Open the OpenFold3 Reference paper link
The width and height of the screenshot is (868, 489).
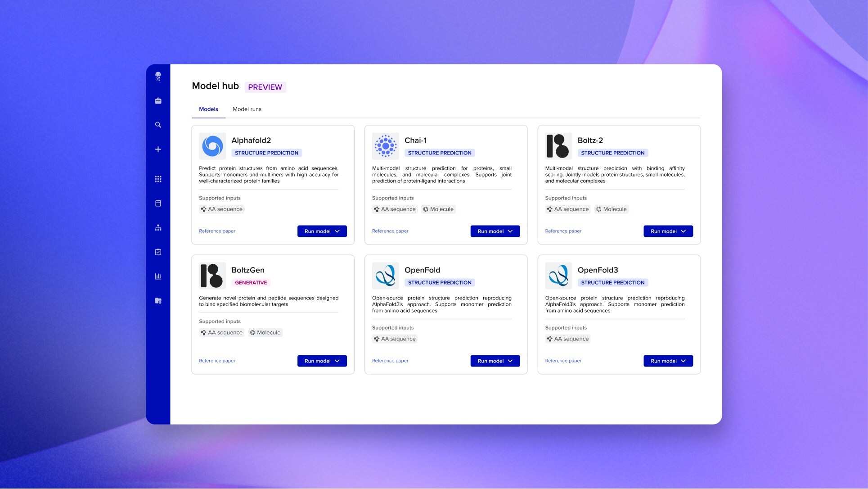[563, 361]
